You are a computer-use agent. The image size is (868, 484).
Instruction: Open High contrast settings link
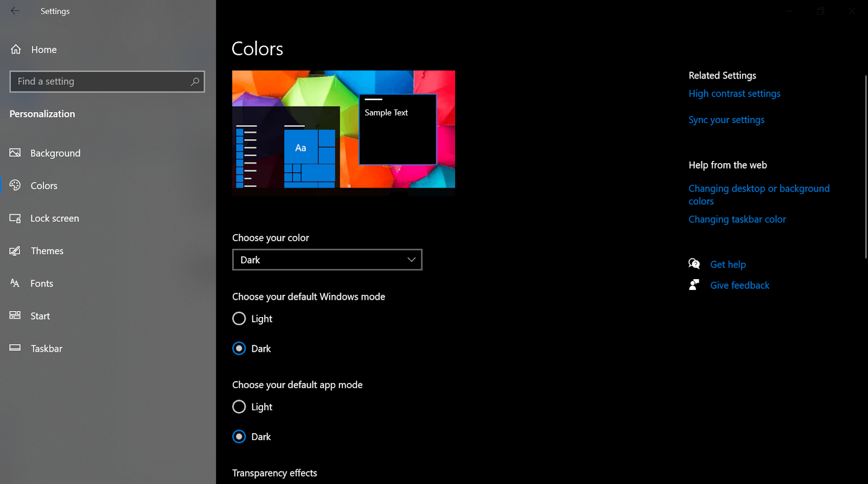click(734, 94)
